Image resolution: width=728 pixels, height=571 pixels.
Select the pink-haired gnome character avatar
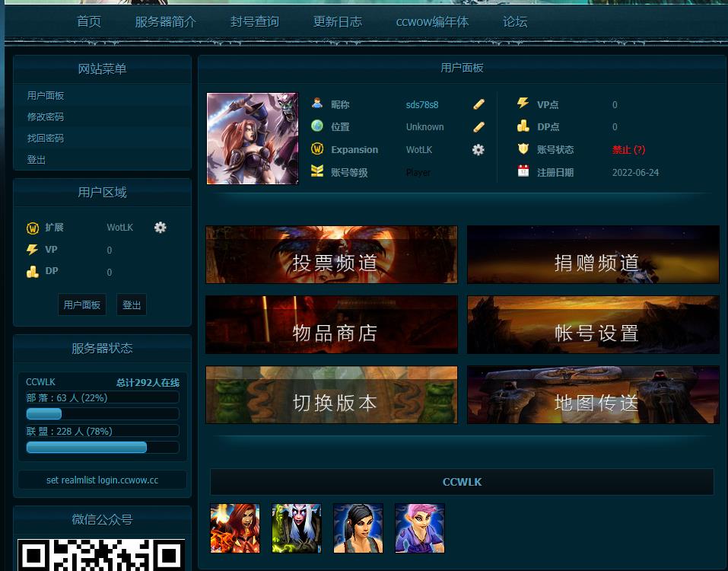420,528
